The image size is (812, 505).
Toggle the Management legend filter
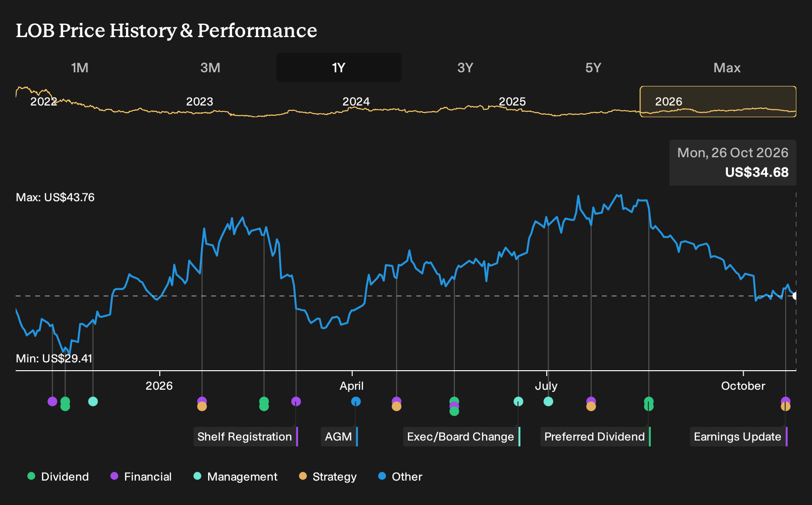(x=235, y=477)
